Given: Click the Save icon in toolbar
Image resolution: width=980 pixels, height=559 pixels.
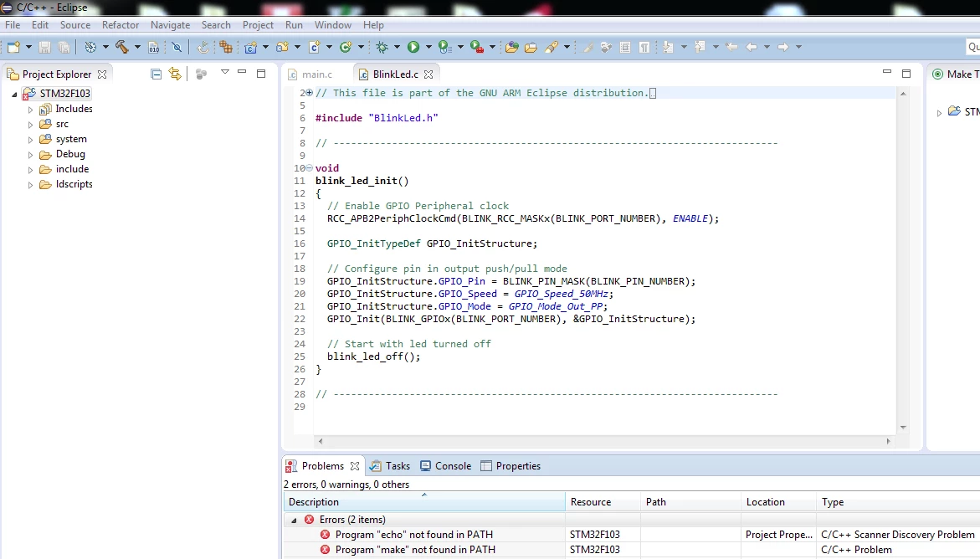Looking at the screenshot, I should [44, 47].
